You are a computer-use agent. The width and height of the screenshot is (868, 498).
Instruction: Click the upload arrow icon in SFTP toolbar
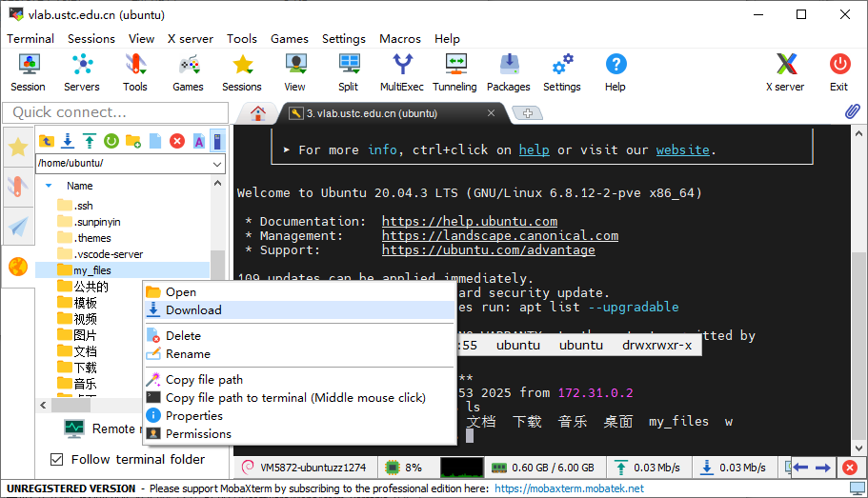pyautogui.click(x=90, y=141)
